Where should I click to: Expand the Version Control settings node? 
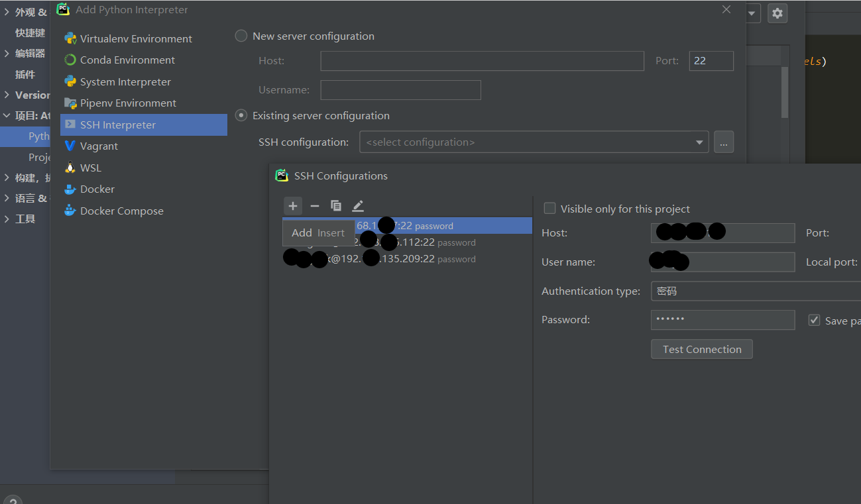[x=7, y=95]
